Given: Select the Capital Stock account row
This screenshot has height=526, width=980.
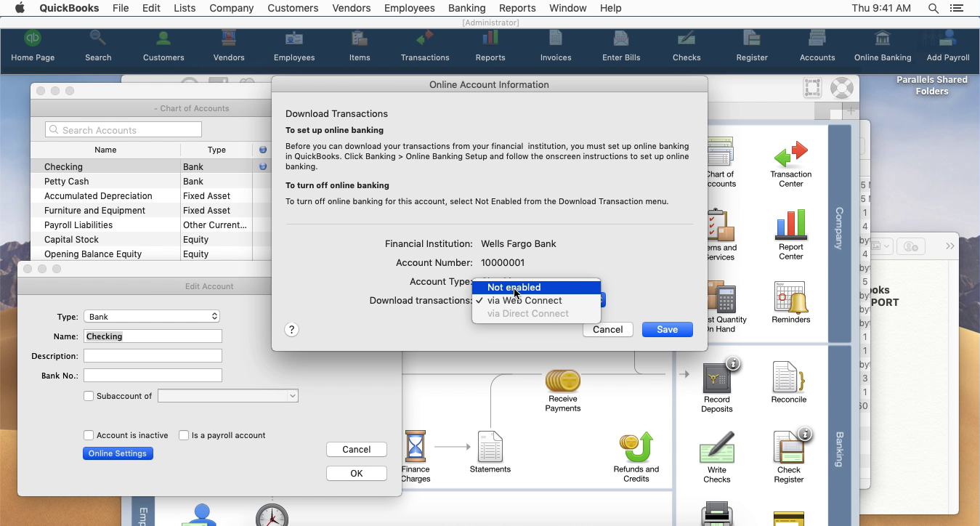Looking at the screenshot, I should [150, 240].
